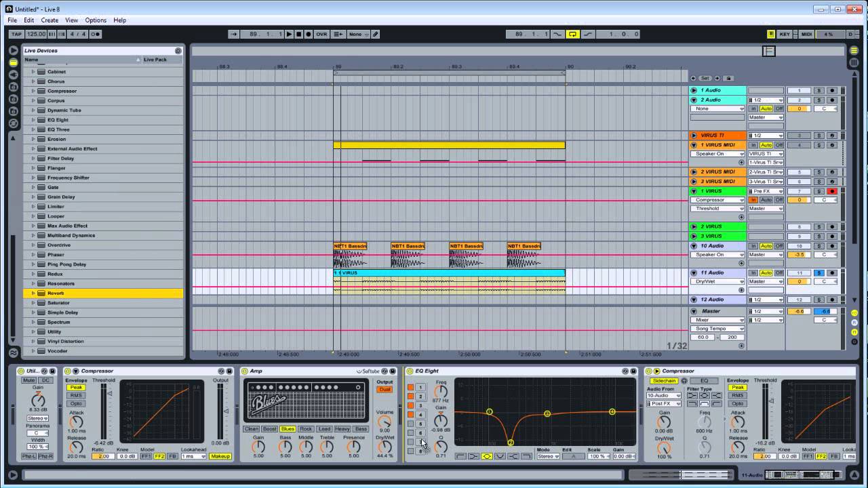Open the EQ Eight Stereo mode dropdown
Image resolution: width=868 pixels, height=488 pixels.
pos(547,456)
